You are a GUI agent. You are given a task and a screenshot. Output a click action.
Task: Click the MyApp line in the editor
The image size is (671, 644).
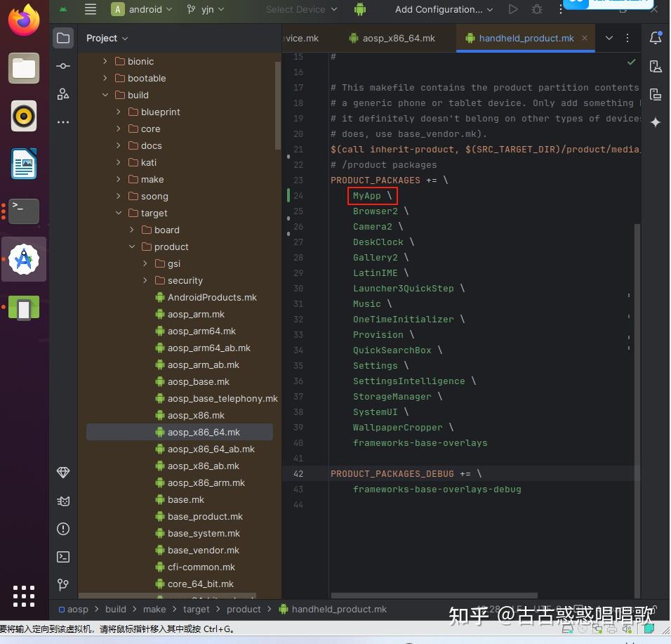tap(372, 196)
